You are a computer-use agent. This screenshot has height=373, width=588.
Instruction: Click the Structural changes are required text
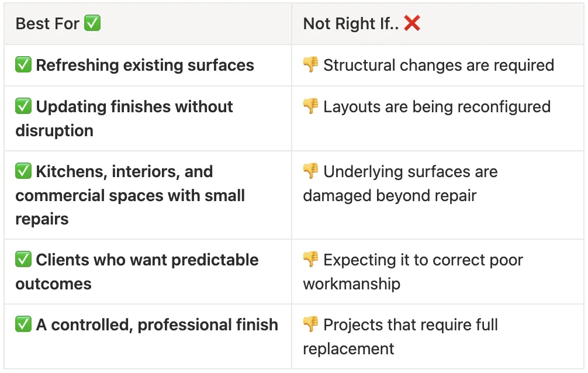(438, 65)
